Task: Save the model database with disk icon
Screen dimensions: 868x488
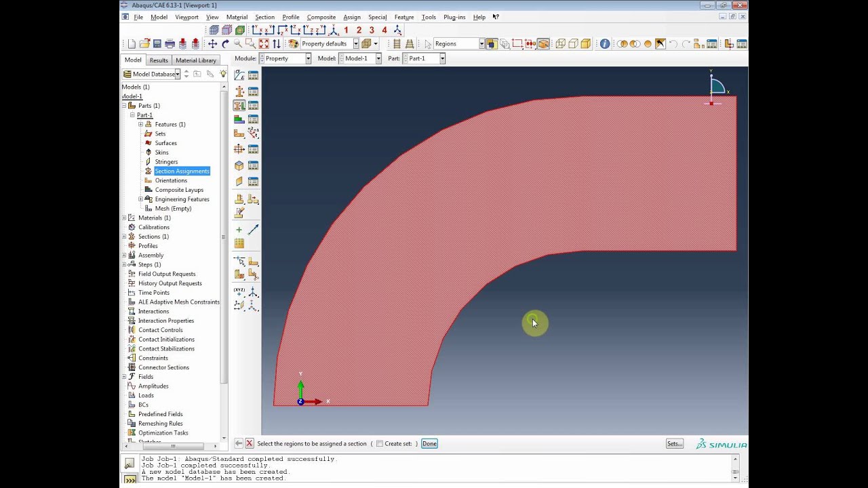Action: coord(157,44)
